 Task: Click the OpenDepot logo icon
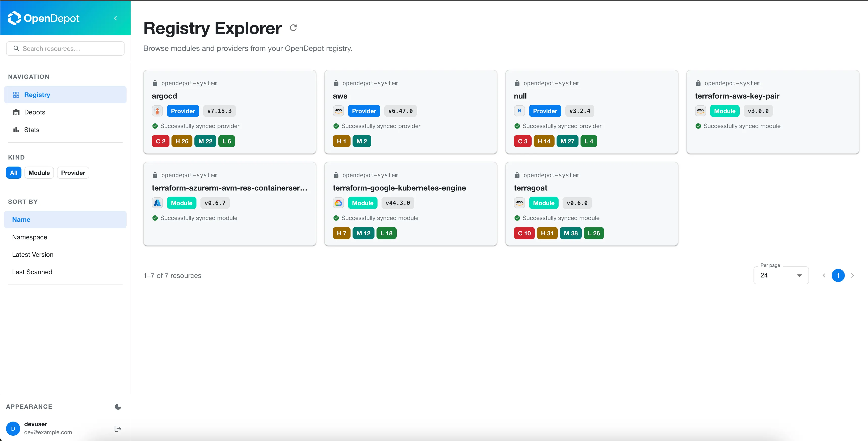coord(14,18)
